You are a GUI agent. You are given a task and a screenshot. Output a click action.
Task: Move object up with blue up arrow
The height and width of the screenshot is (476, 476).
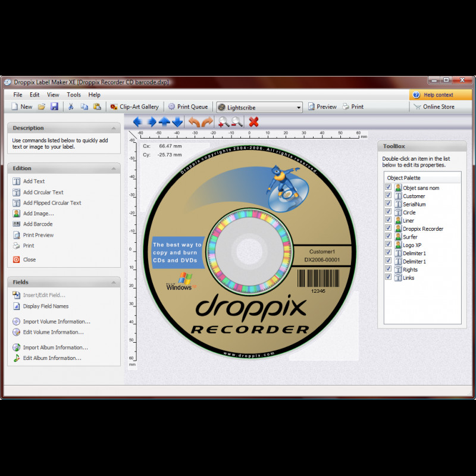165,122
